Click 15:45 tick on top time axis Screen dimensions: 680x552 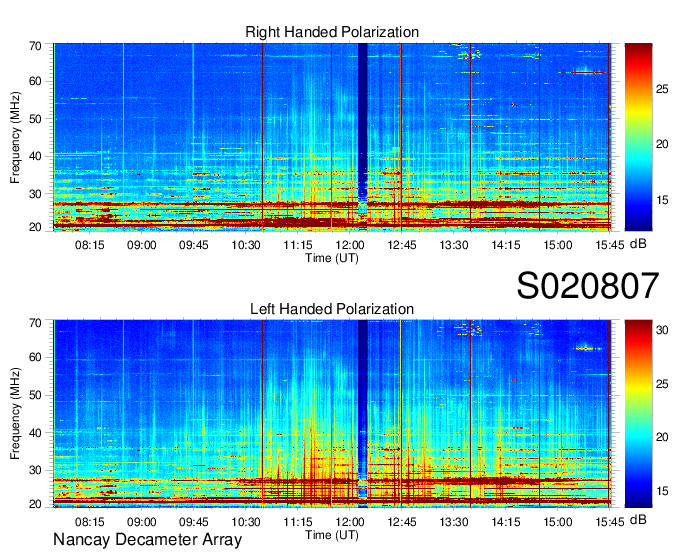pos(610,245)
